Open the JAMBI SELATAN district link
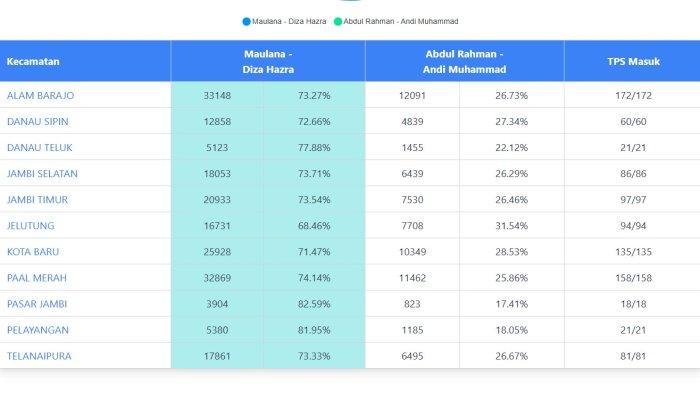Viewport: 700px width, 393px height. coord(42,174)
